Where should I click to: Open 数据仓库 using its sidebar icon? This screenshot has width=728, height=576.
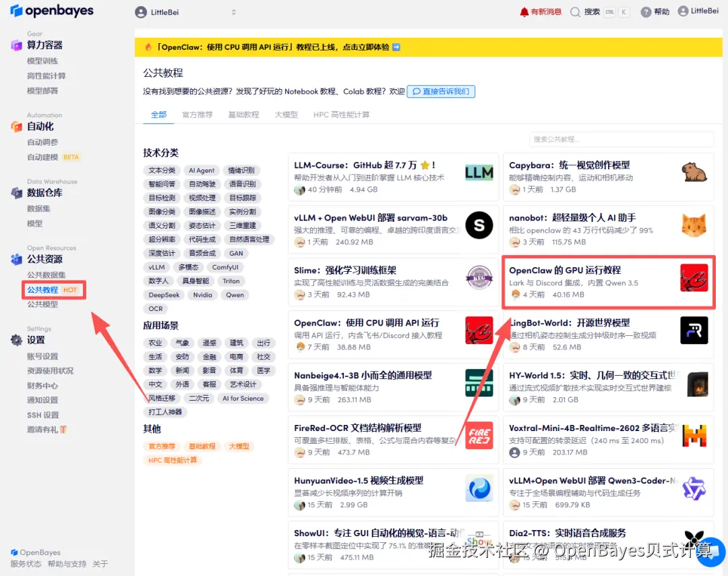point(16,194)
